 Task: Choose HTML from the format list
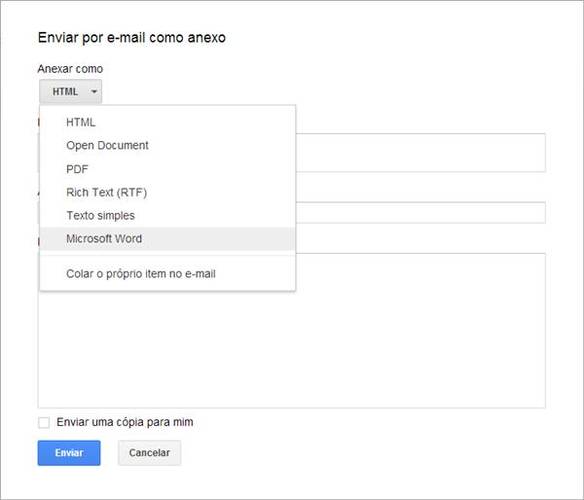[x=167, y=122]
